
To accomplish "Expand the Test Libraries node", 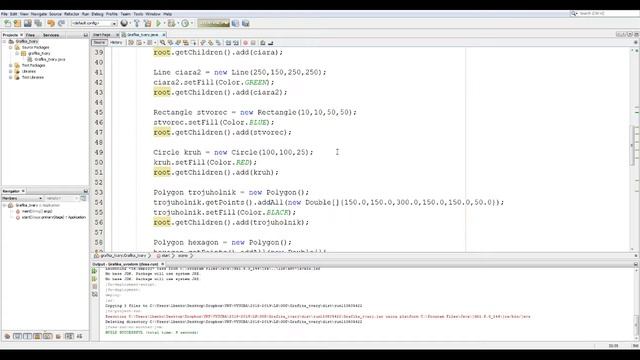I will point(11,77).
